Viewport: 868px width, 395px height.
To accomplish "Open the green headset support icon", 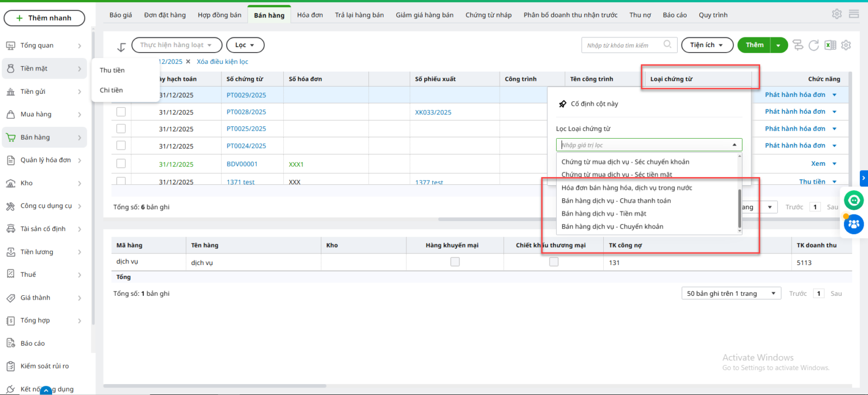I will pos(854,200).
